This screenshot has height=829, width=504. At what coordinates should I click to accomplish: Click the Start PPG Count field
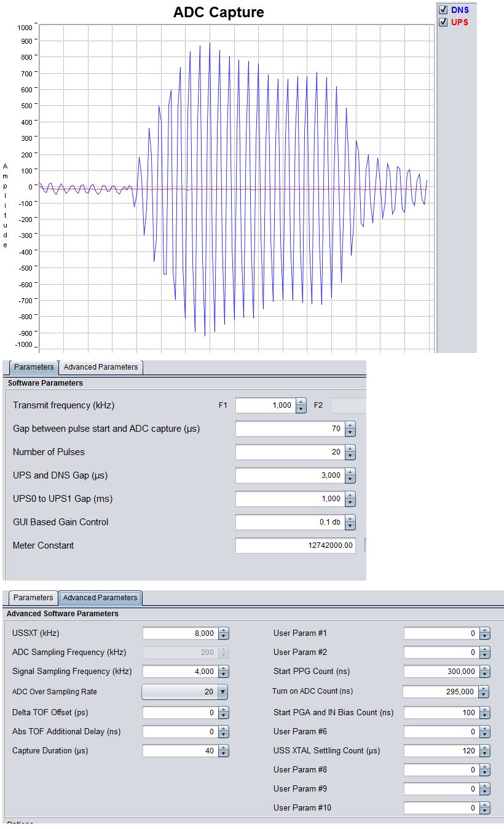point(441,672)
